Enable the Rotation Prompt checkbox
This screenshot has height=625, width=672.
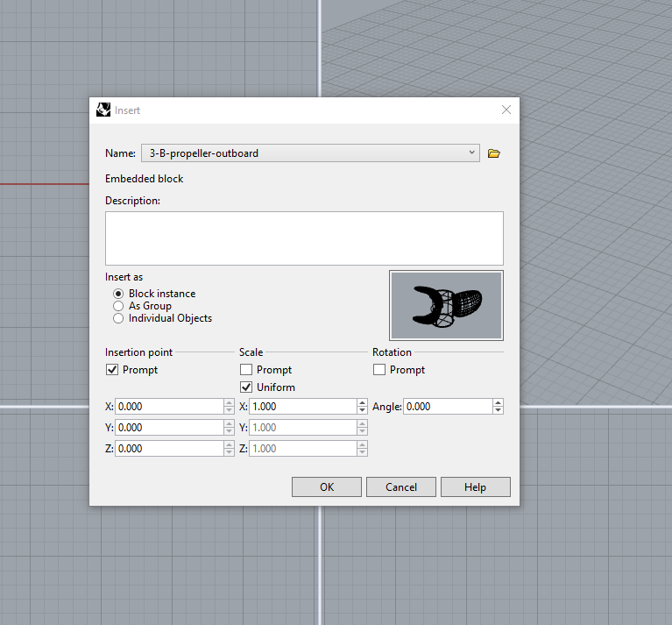pos(379,370)
